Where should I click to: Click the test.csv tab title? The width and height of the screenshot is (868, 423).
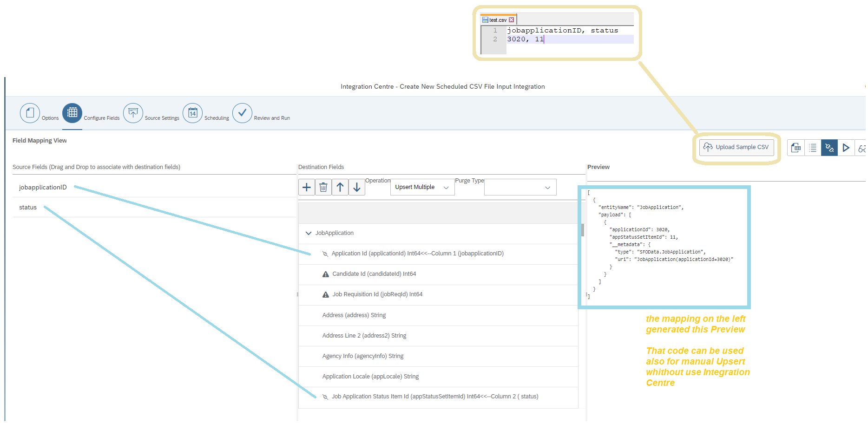tap(498, 20)
